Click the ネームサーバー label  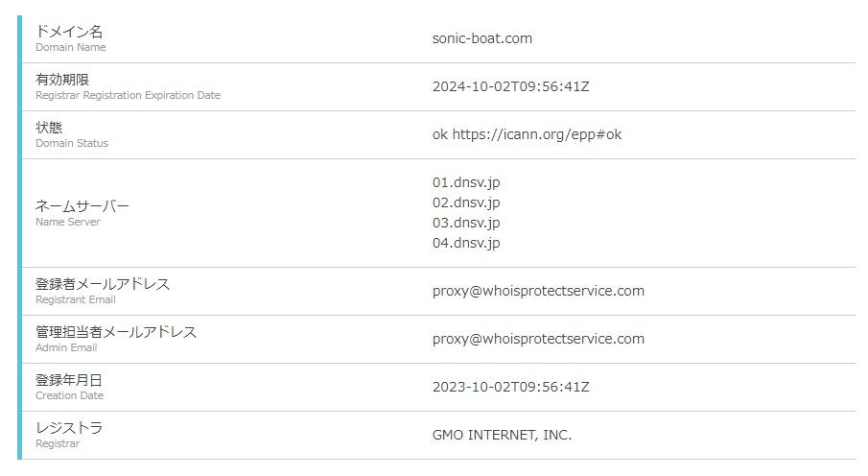[x=82, y=206]
